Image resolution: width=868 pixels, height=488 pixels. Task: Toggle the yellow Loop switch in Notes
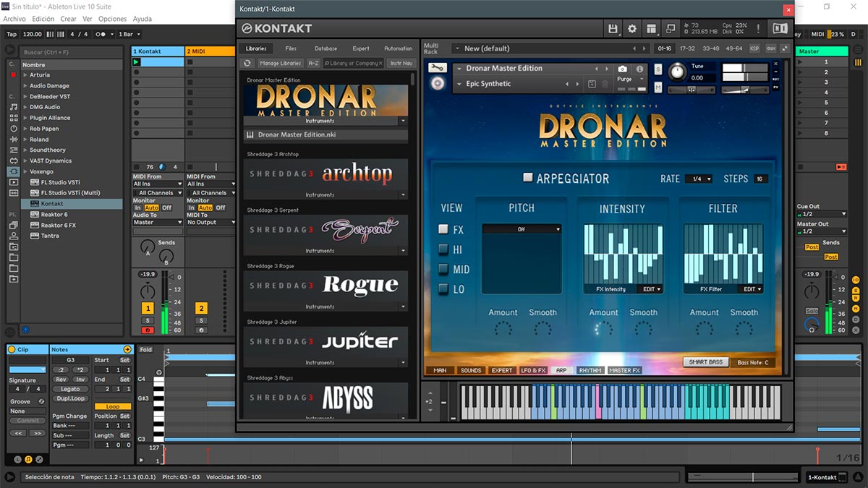(x=113, y=407)
